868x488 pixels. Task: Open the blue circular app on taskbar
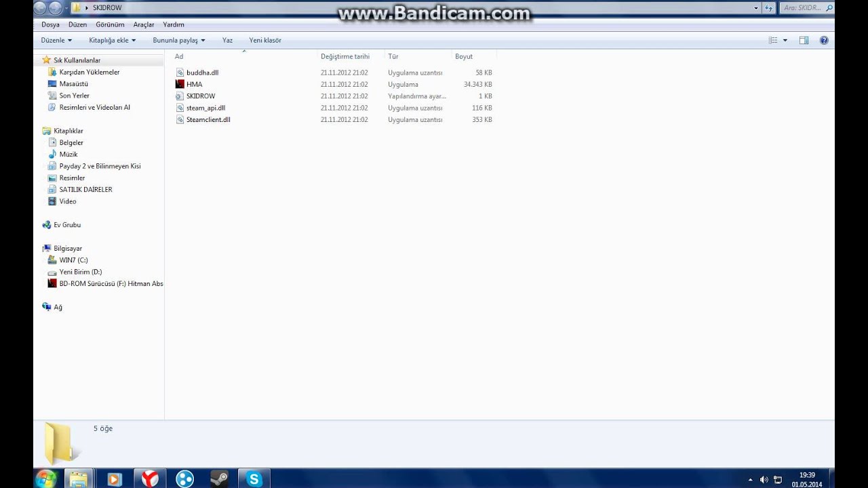coord(184,479)
